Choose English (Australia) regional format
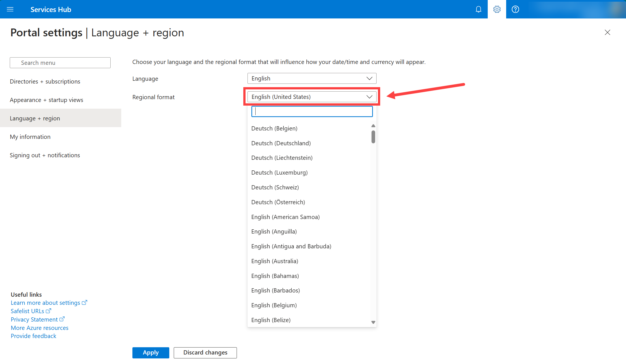626x364 pixels. point(275,261)
